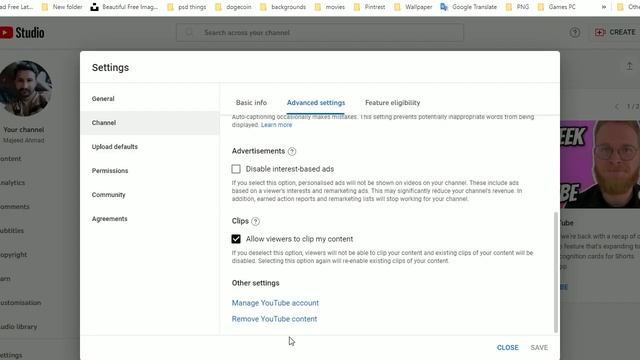This screenshot has width=640, height=360.
Task: Open the PNG bookmark folder
Action: [517, 7]
